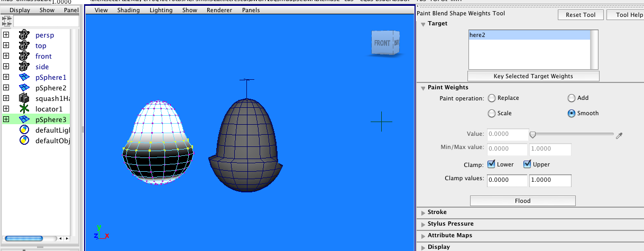Click the Value input field
Viewport: 644px width, 251px height.
(507, 135)
